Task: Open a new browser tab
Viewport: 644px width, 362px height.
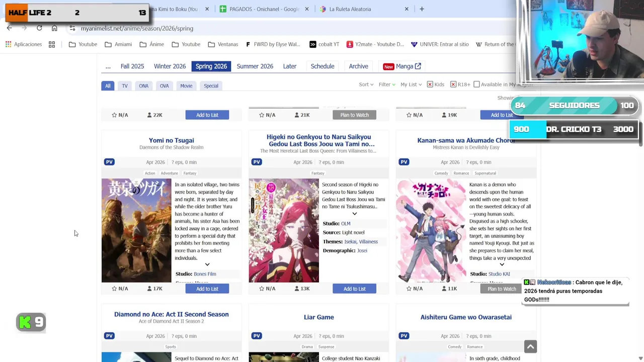Action: coord(422,9)
